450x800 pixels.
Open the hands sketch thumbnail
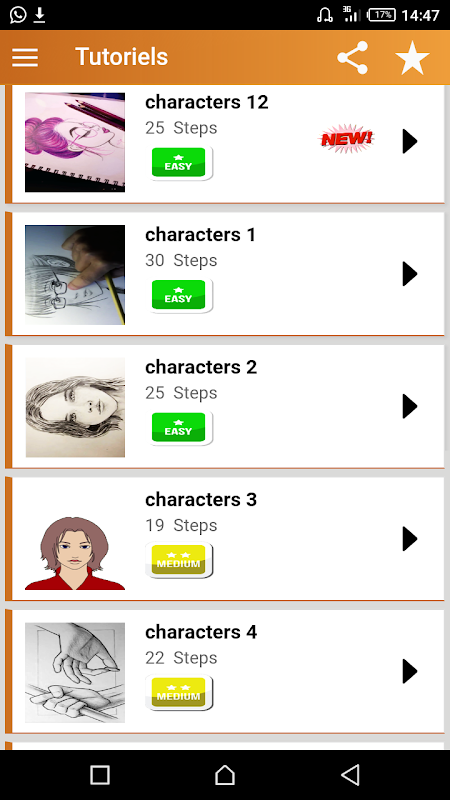[x=75, y=672]
